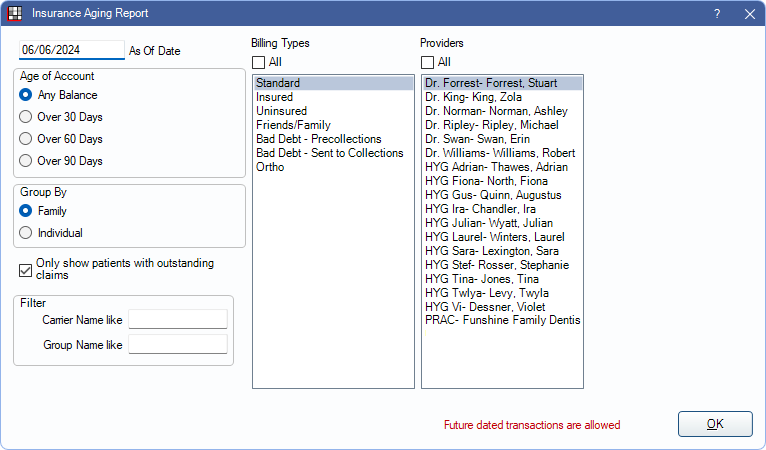Enable the All checkbox for Providers
766x450 pixels.
(427, 63)
